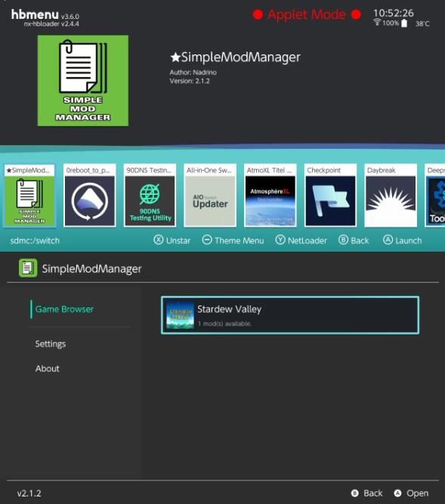Click the small SimpleModManager header icon

point(28,268)
